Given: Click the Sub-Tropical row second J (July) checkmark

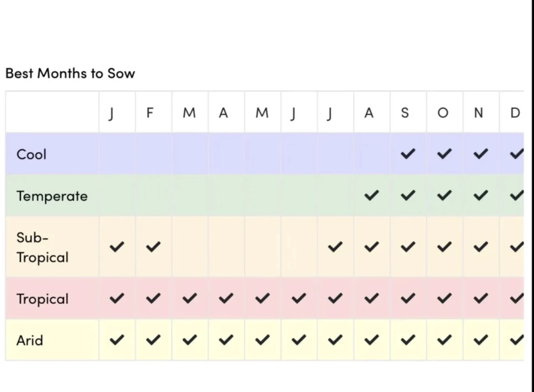Looking at the screenshot, I should 335,247.
